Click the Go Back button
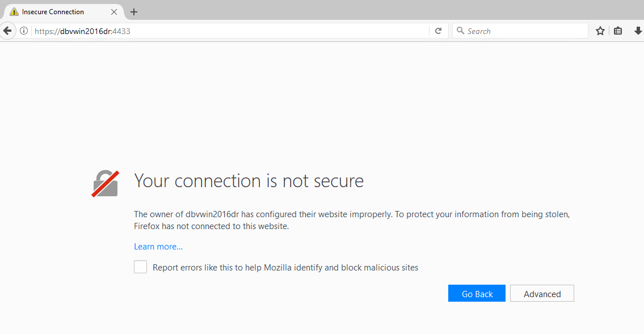 click(x=477, y=293)
